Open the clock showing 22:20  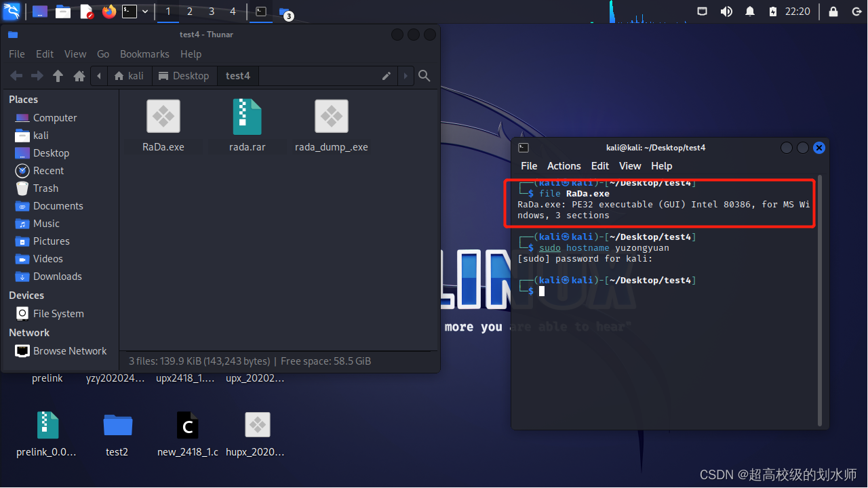[x=797, y=12]
